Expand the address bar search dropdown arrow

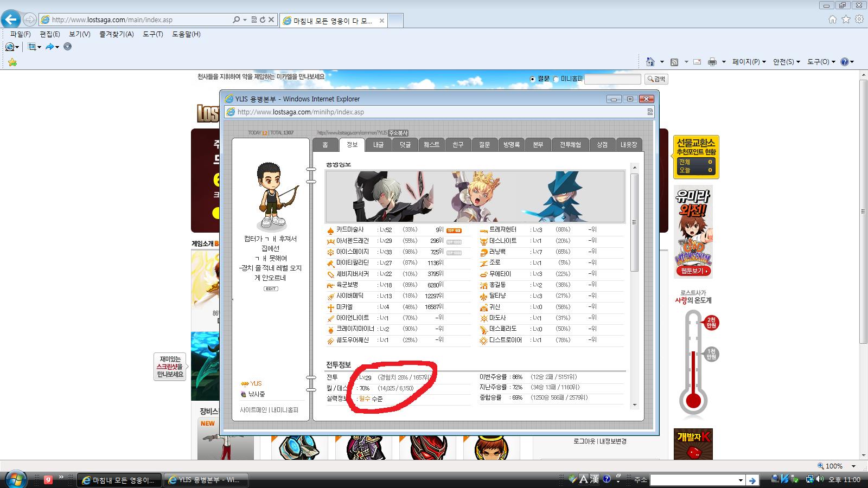(245, 20)
